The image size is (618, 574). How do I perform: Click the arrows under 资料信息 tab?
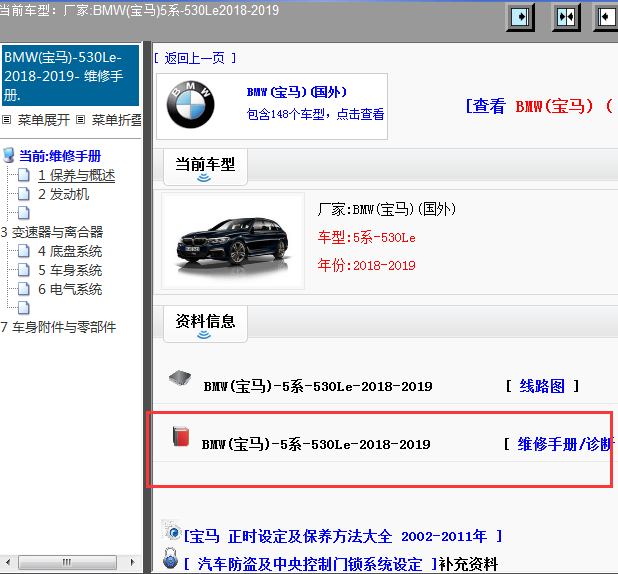click(x=204, y=335)
